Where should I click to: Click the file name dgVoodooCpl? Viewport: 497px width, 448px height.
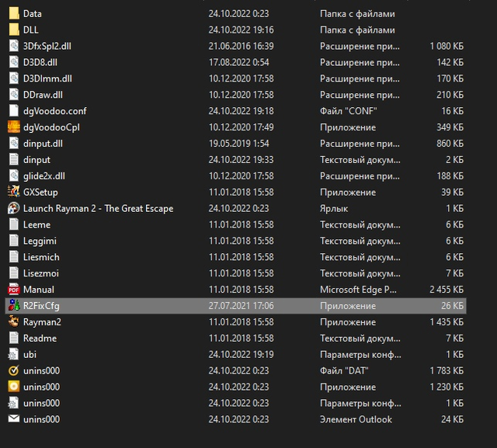pos(51,127)
